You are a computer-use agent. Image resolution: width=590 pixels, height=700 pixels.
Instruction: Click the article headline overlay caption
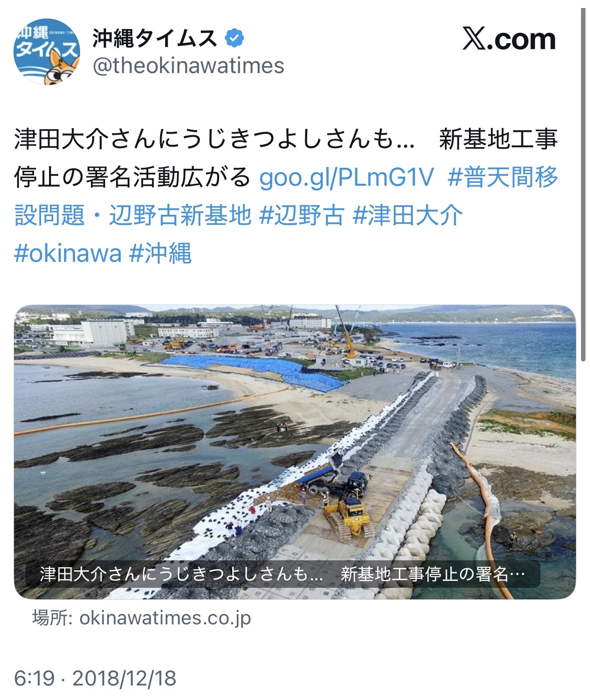pos(283,574)
